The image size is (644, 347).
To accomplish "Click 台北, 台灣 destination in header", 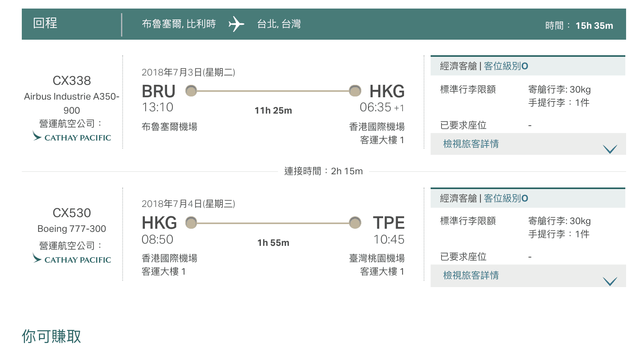I will 279,24.
